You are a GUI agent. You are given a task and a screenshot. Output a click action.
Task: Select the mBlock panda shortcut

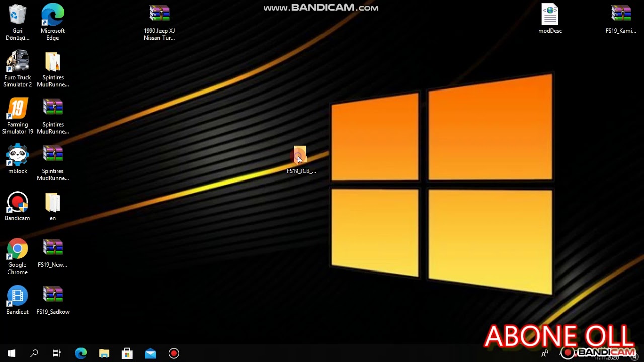click(x=17, y=155)
